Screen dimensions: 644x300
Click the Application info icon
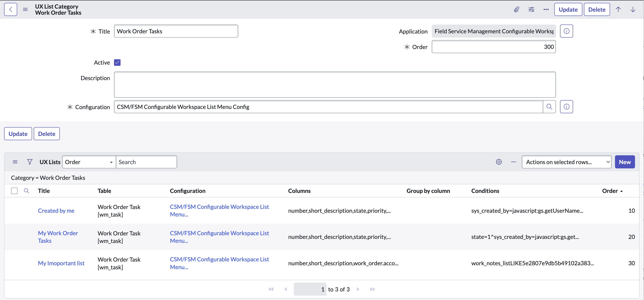pos(567,31)
